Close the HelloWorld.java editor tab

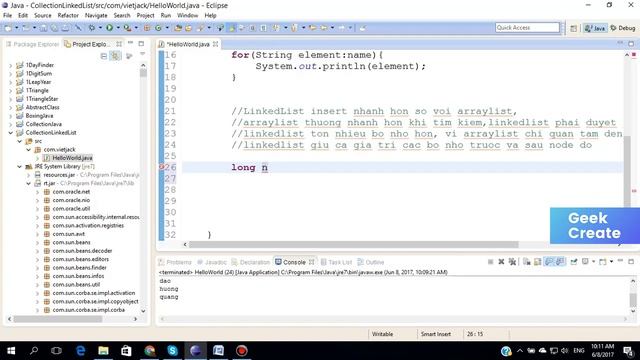coord(216,44)
